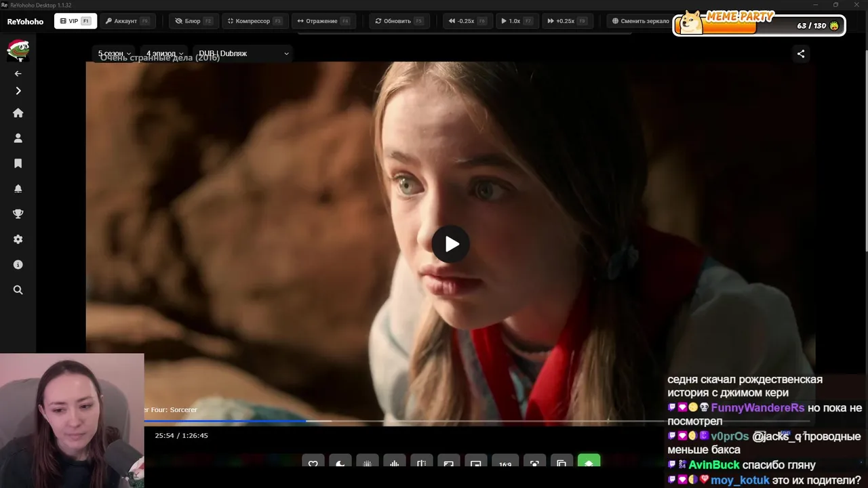Toggle the Компрессор audio option

[x=255, y=21]
